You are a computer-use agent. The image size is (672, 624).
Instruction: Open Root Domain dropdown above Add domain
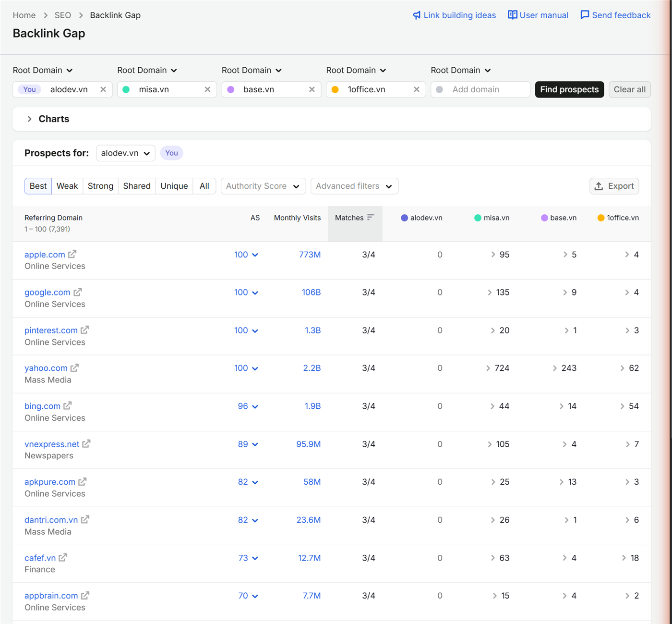click(x=461, y=70)
